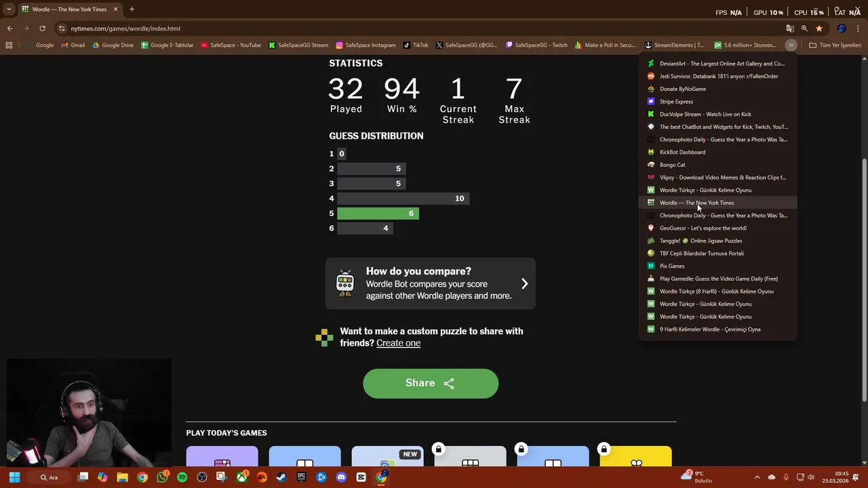Click the bookmark star in address bar
This screenshot has width=868, height=488.
click(819, 28)
